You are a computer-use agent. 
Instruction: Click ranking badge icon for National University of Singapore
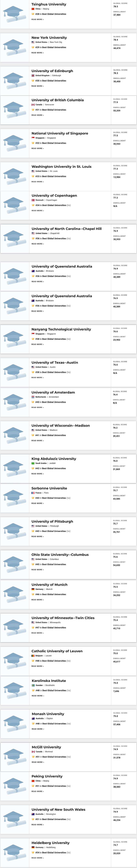point(33,143)
